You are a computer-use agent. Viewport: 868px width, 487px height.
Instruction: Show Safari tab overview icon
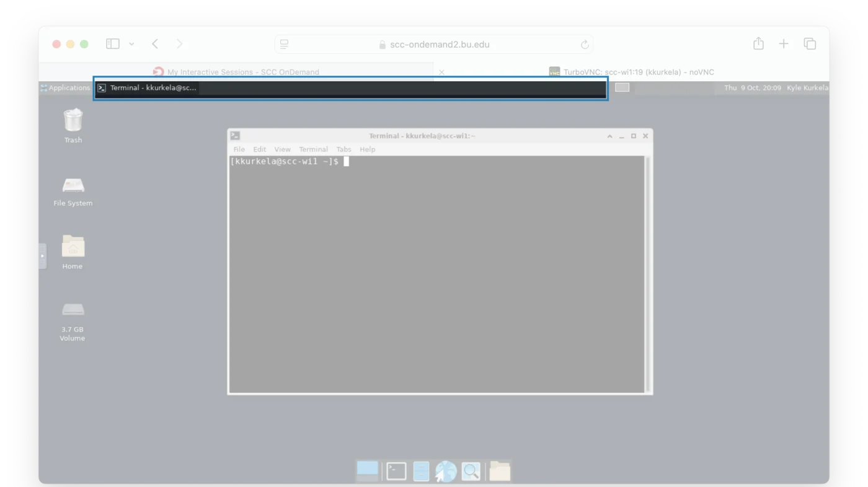pos(810,44)
